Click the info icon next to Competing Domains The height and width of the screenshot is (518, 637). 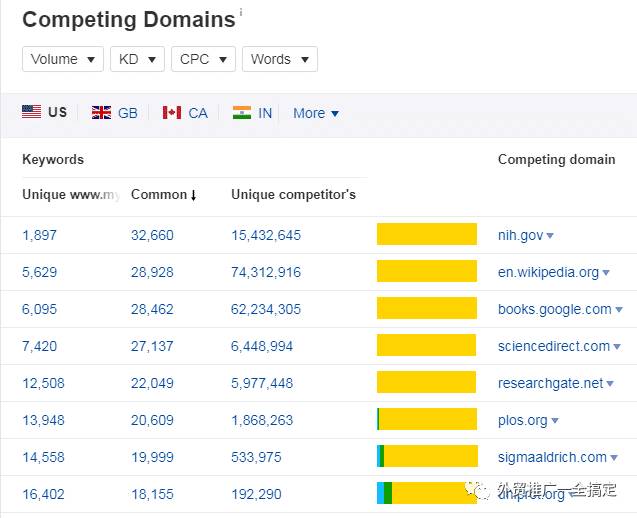pos(240,12)
